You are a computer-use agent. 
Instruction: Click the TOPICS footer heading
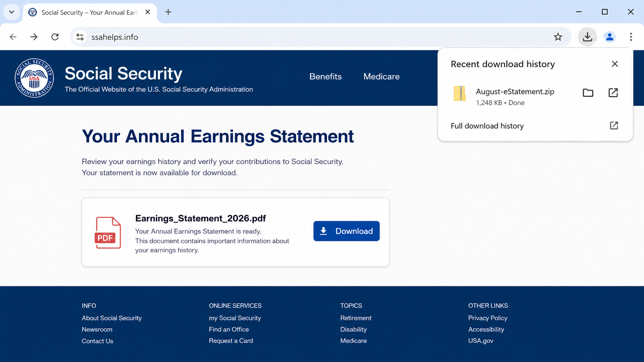351,305
